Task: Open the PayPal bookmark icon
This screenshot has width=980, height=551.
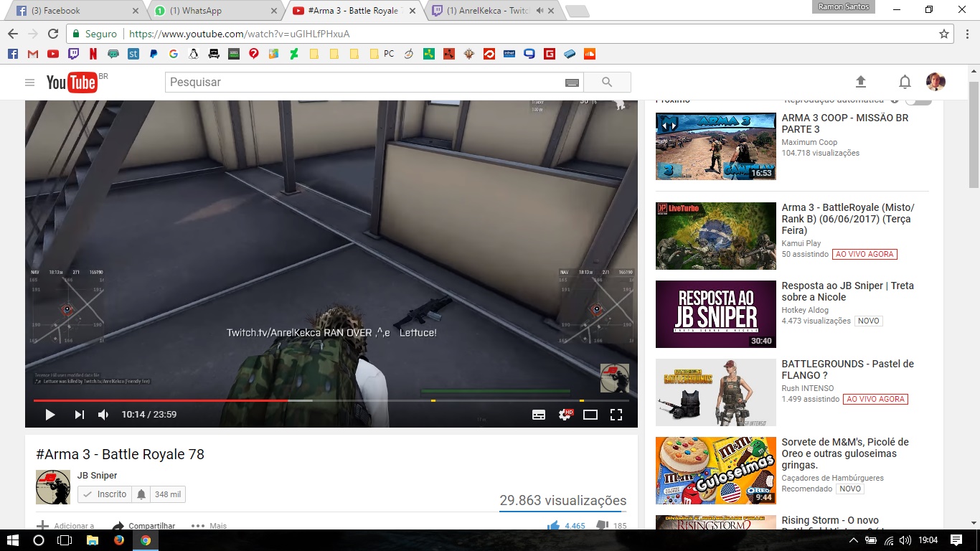Action: [x=154, y=54]
